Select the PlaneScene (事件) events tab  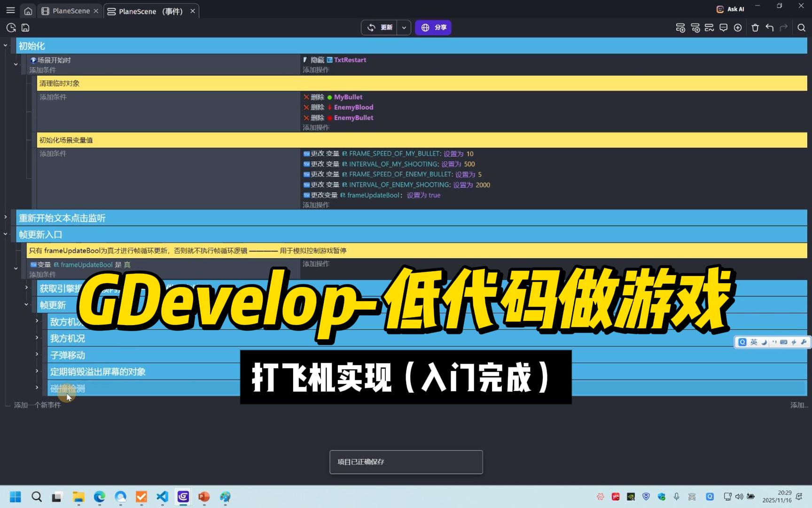(x=146, y=11)
